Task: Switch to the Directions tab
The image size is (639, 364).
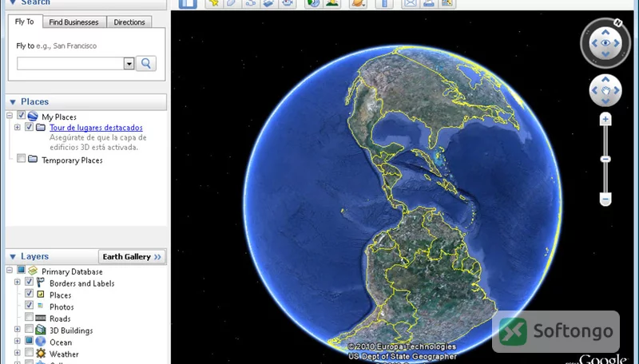Action: pyautogui.click(x=129, y=22)
